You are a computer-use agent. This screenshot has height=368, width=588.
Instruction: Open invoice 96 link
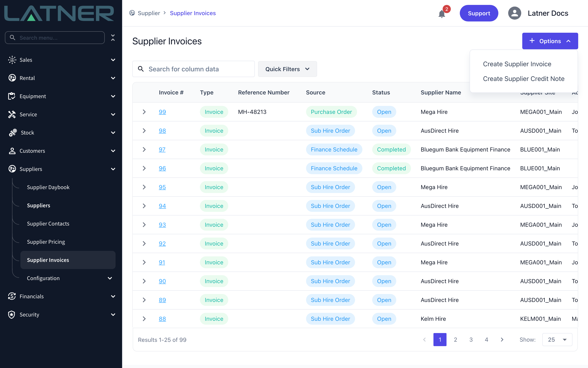[162, 168]
